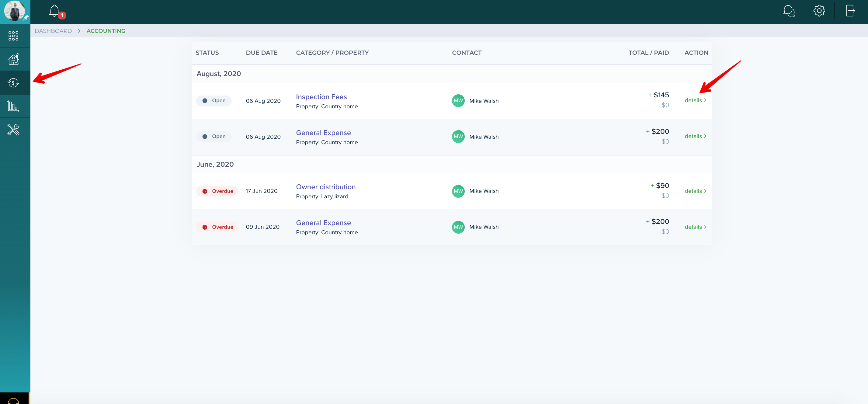The height and width of the screenshot is (404, 868).
Task: Open the properties house sidebar icon
Action: [x=13, y=59]
